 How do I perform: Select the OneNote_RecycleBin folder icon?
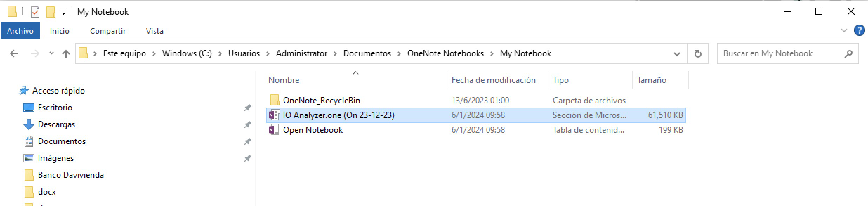tap(275, 100)
